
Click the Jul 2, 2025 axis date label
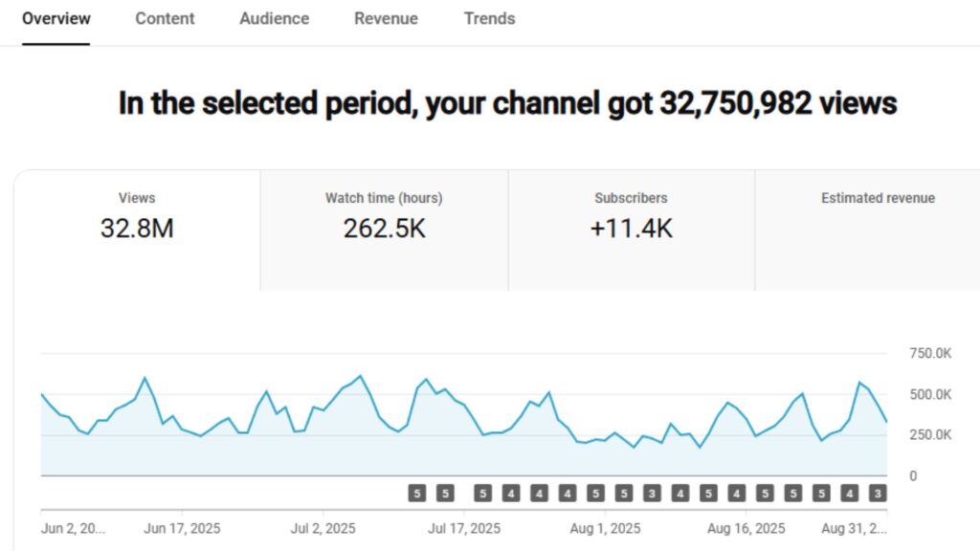(x=323, y=528)
